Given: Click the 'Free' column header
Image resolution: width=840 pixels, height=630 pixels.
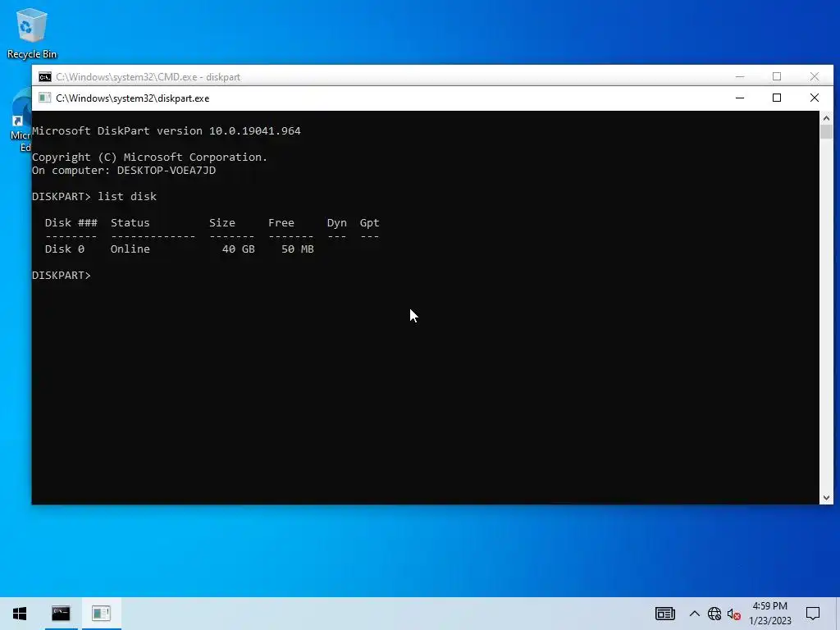Looking at the screenshot, I should click(x=281, y=223).
